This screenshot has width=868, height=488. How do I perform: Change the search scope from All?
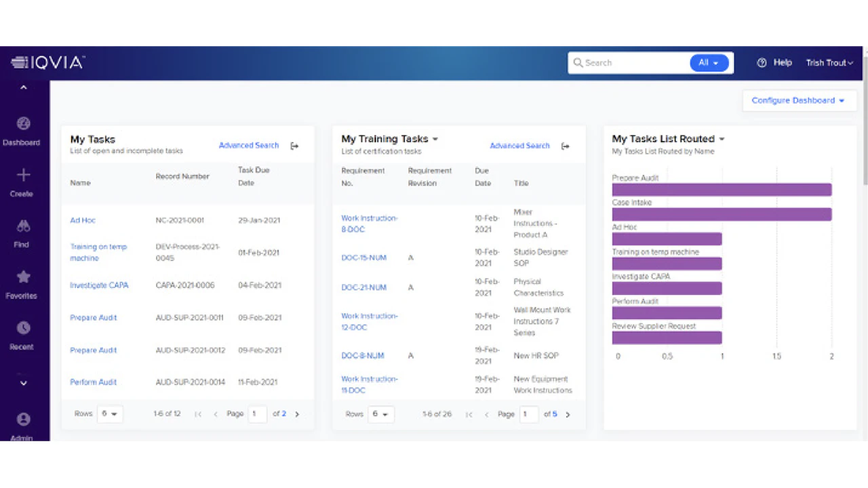(709, 62)
